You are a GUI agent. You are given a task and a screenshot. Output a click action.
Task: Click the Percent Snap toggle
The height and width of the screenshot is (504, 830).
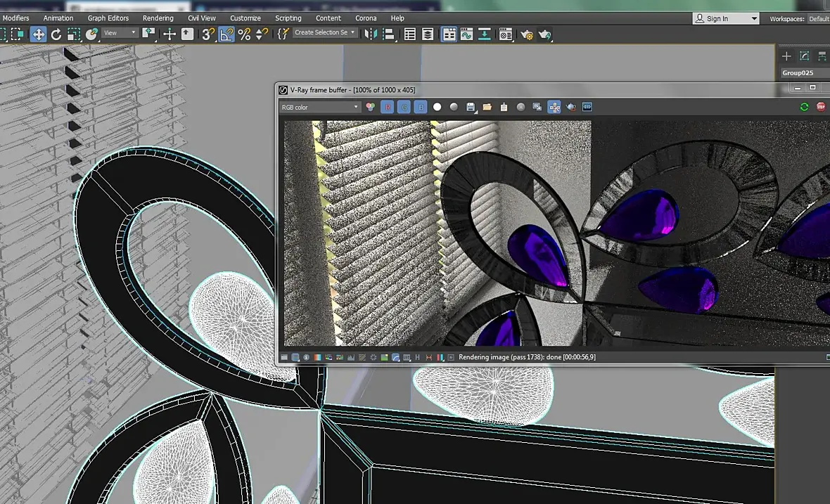[244, 34]
